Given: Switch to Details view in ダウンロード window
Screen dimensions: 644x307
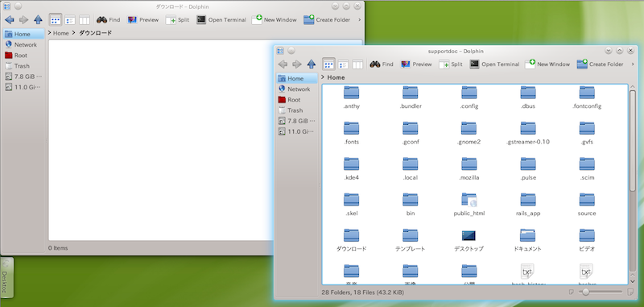Looking at the screenshot, I should click(70, 19).
